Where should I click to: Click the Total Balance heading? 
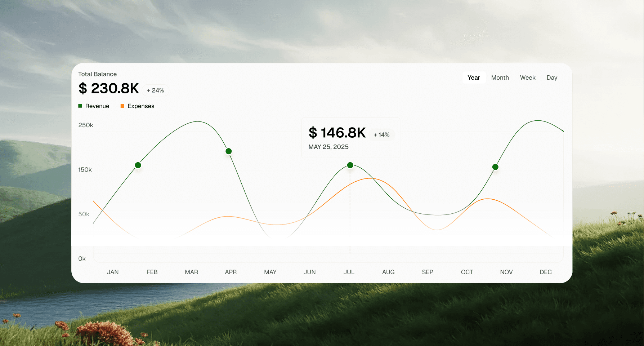click(x=98, y=74)
